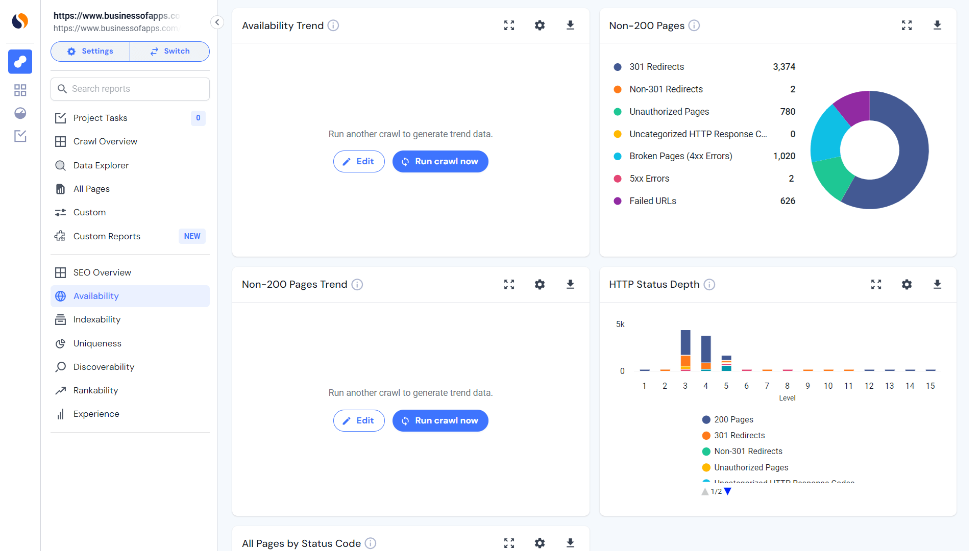Select the Discoverability report icon
Viewport: 980px width, 551px height.
click(60, 366)
